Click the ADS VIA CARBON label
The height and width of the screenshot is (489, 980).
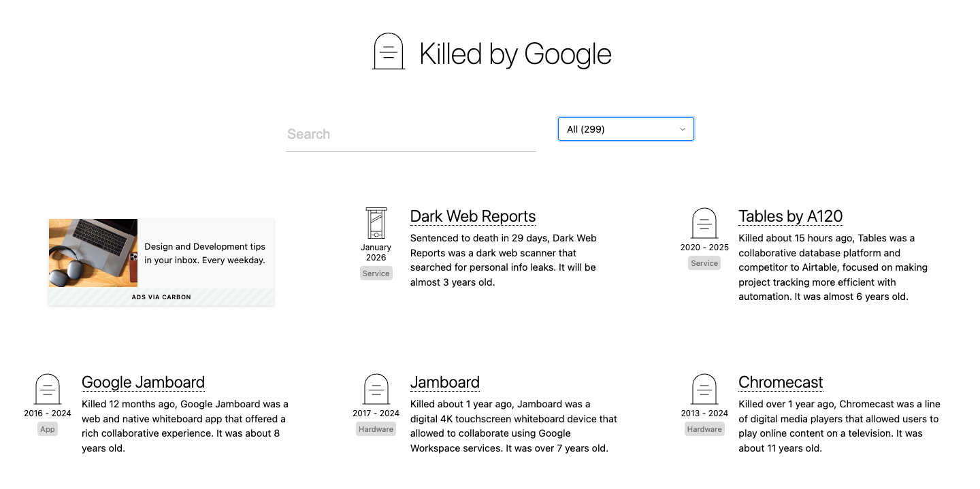click(161, 297)
